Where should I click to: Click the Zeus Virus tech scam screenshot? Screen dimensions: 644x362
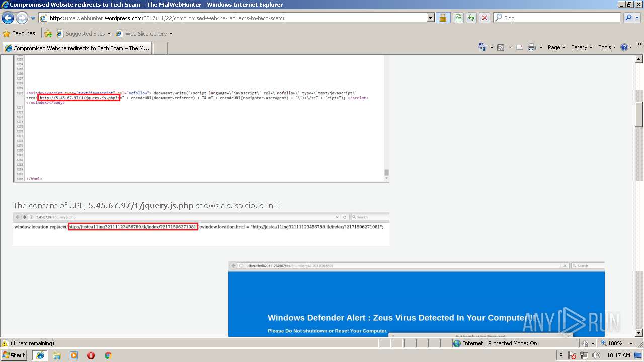417,299
